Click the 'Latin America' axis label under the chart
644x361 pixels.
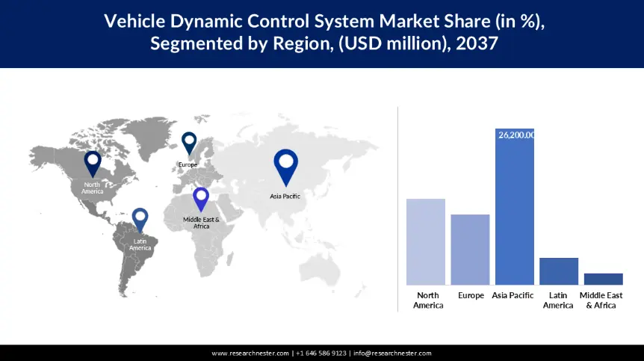tap(558, 300)
